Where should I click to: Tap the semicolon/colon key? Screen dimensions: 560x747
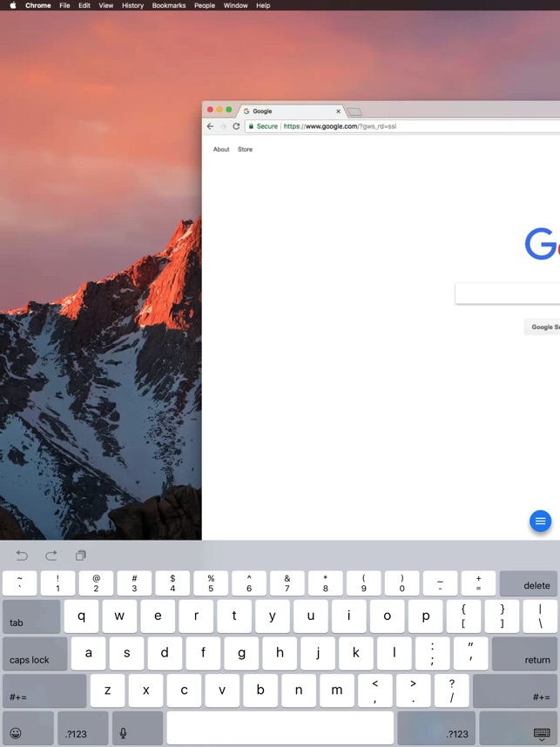pos(432,653)
